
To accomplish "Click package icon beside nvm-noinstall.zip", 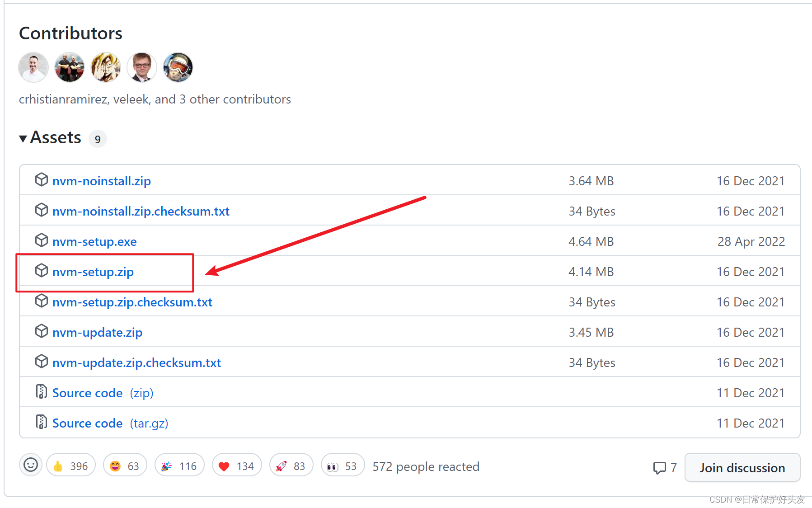I will pyautogui.click(x=42, y=180).
